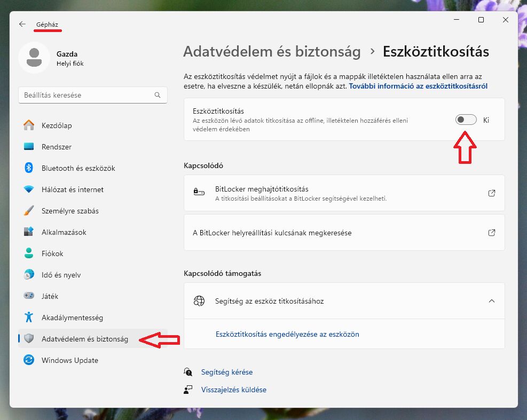527x420 pixels.
Task: Click the Idő és nyelv globe-clock icon
Action: pos(29,274)
